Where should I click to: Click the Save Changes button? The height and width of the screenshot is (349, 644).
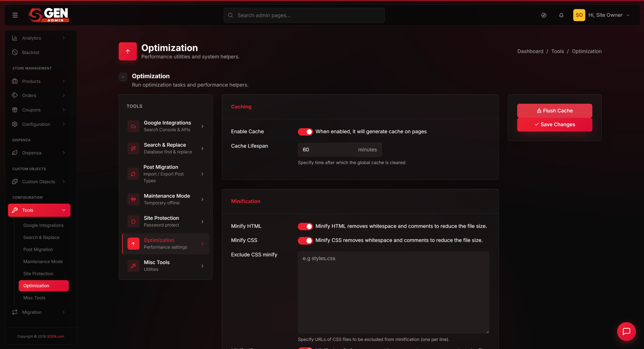pyautogui.click(x=554, y=125)
